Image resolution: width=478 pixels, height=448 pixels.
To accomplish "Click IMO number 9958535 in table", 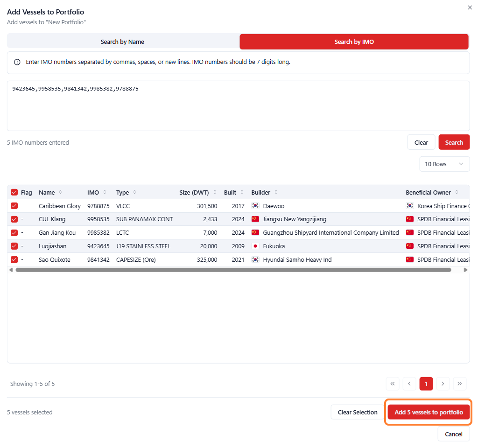I will [98, 219].
